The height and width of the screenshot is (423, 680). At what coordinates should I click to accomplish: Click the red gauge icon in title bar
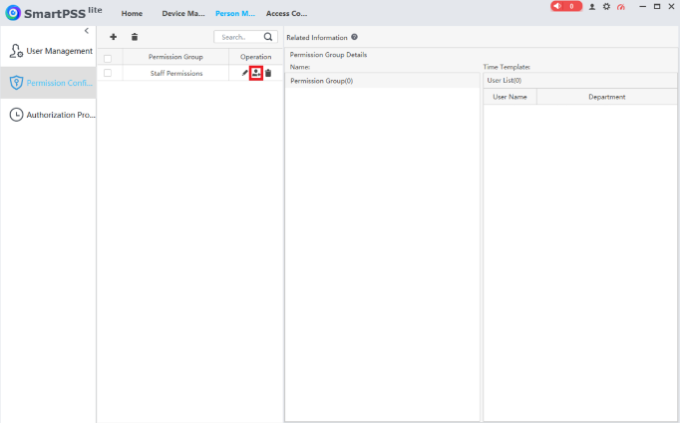621,7
